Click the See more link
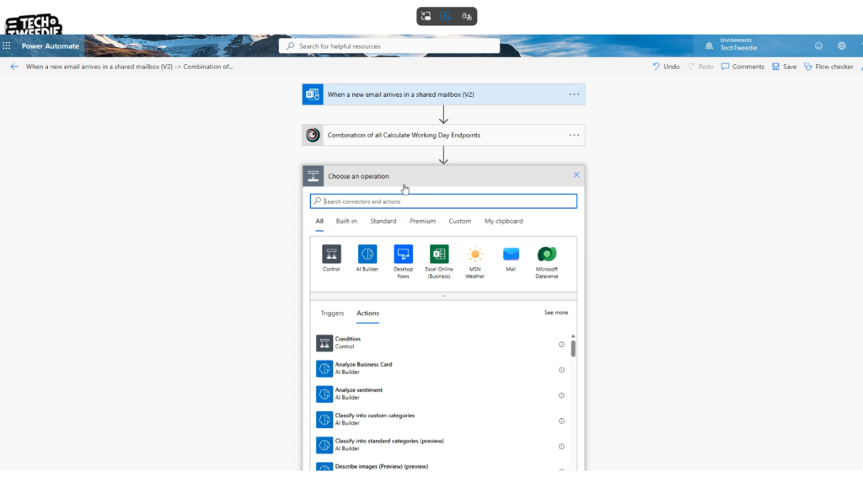The image size is (863, 504). coord(555,313)
